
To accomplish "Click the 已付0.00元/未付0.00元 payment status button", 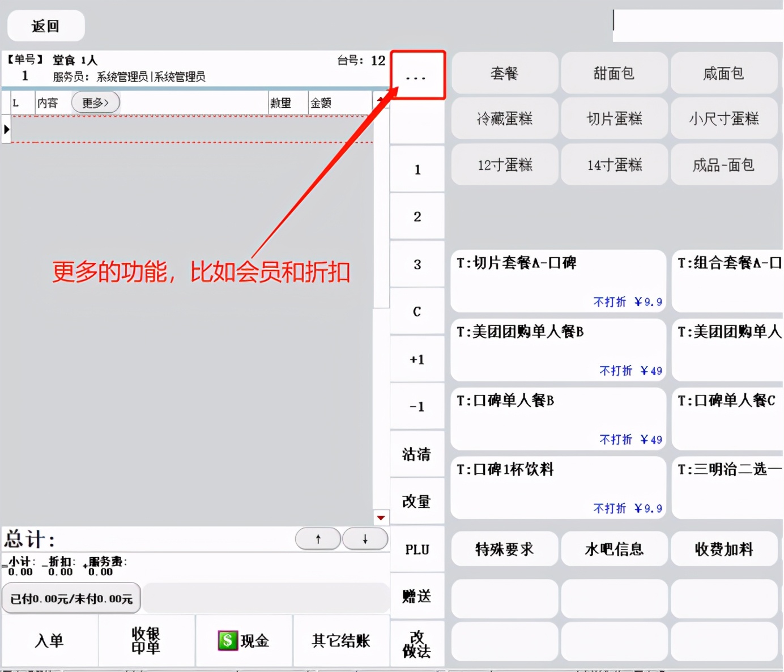I will coord(71,598).
